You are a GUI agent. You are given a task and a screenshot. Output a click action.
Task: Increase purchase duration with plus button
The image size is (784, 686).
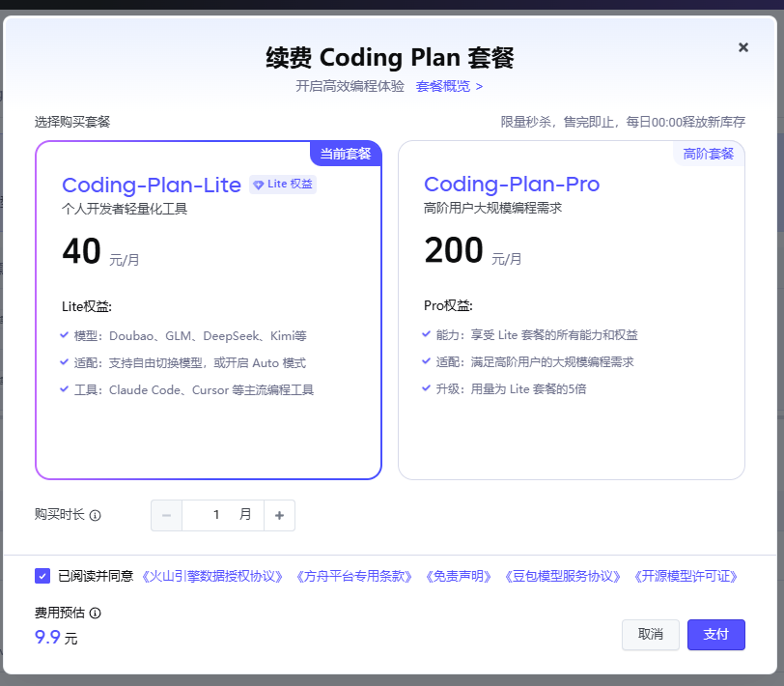pyautogui.click(x=279, y=515)
